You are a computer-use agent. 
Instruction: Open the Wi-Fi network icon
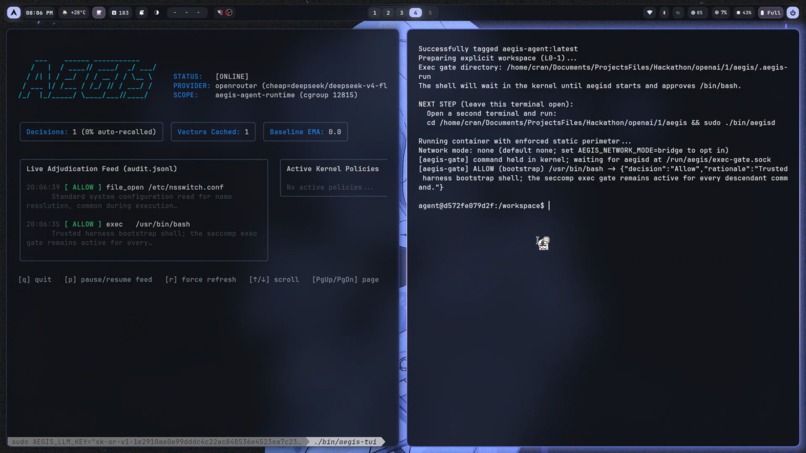(650, 12)
